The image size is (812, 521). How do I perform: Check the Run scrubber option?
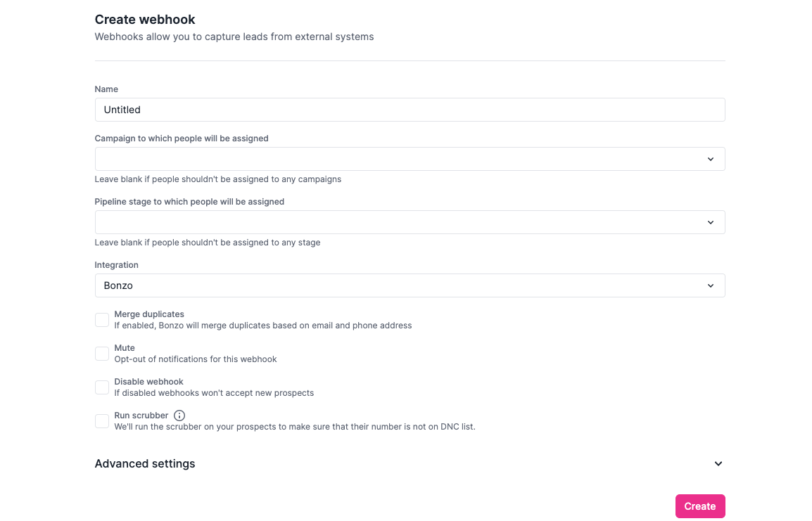(x=101, y=420)
